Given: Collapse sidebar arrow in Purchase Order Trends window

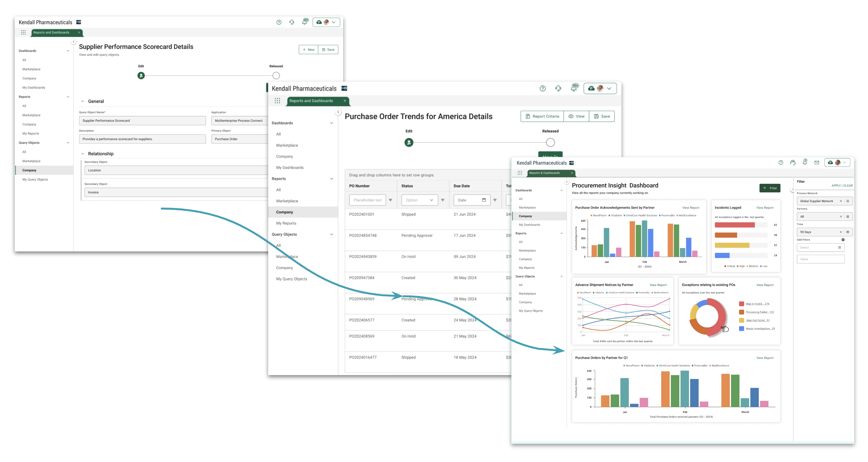Looking at the screenshot, I should pyautogui.click(x=338, y=112).
